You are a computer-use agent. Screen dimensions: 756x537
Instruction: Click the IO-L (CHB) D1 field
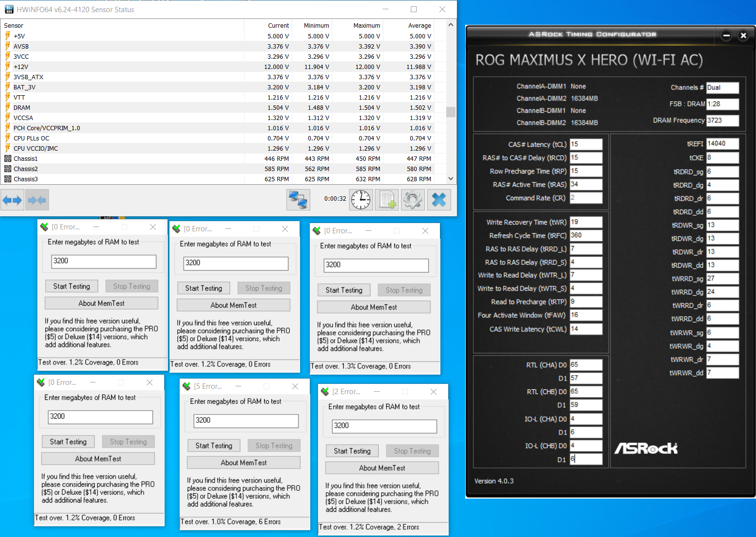tap(586, 459)
